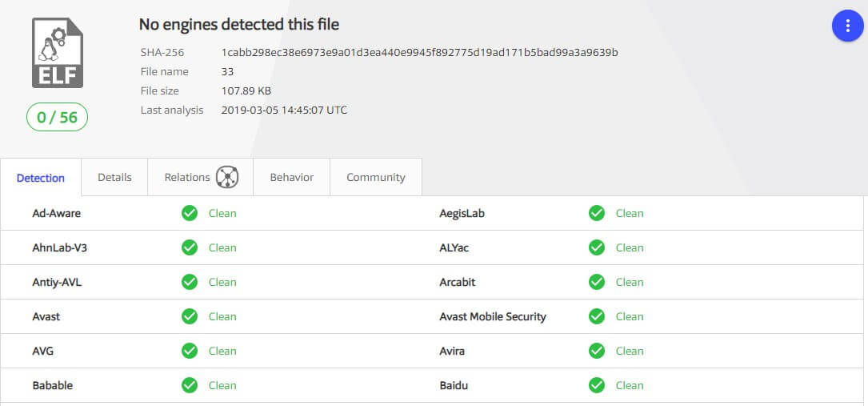The height and width of the screenshot is (406, 868).
Task: Open the Behavior tab
Action: tap(291, 177)
